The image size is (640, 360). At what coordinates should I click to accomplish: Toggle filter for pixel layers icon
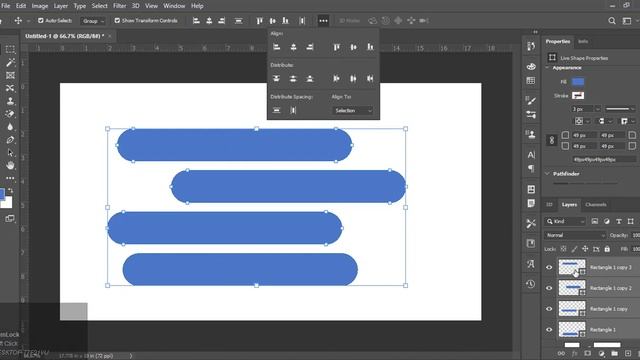[595, 221]
